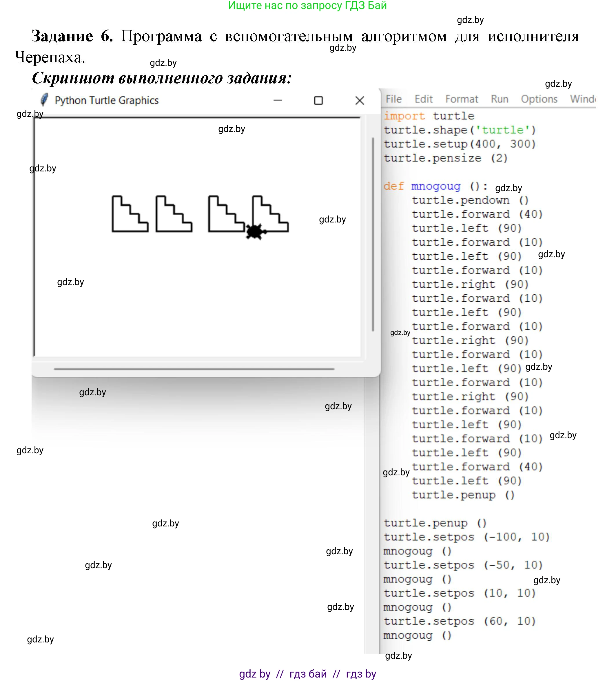This screenshot has width=616, height=681.
Task: Click the 'def mnogoug ():' code line
Action: tap(435, 186)
